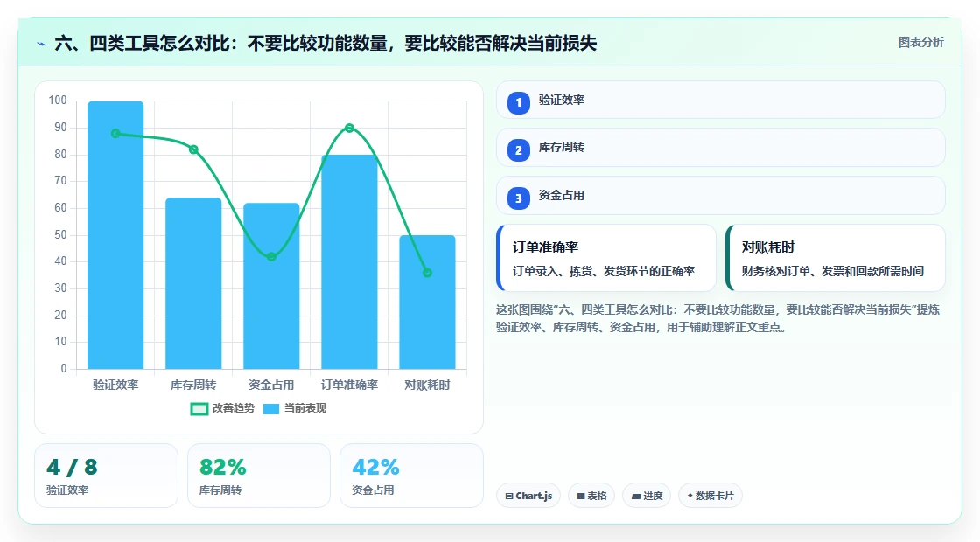Click the 4 / 8 验证效率 stat card
This screenshot has height=542, width=980.
(x=106, y=476)
